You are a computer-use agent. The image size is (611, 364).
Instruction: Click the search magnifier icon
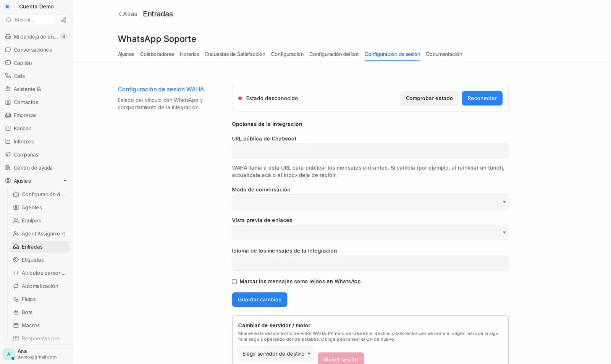coord(9,19)
